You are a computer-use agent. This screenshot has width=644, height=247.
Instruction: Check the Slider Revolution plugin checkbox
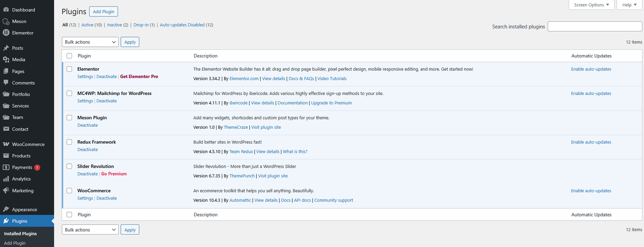click(69, 166)
